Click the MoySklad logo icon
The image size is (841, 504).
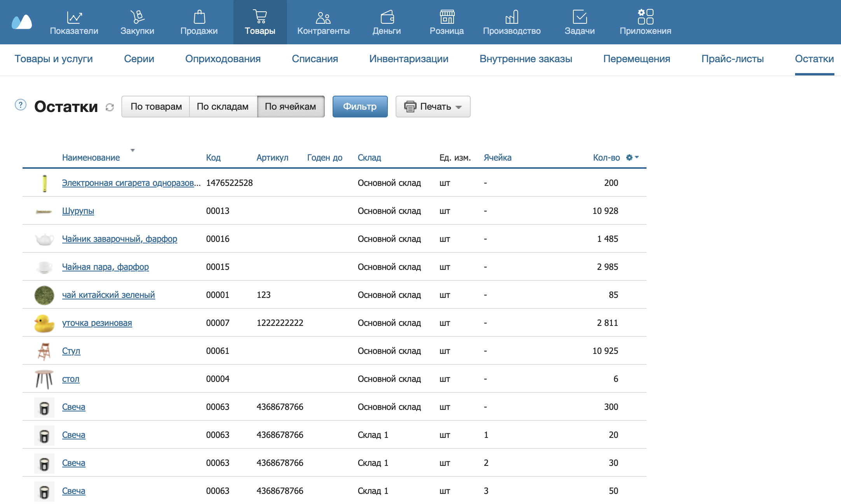22,22
